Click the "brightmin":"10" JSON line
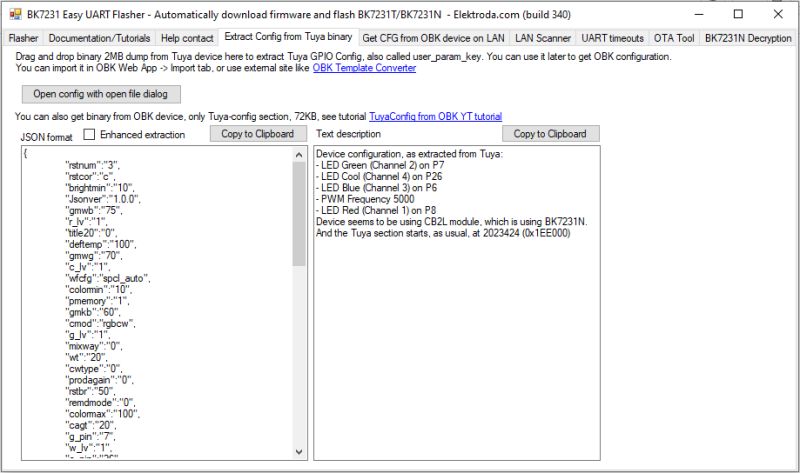Image resolution: width=800 pixels, height=473 pixels. click(100, 188)
